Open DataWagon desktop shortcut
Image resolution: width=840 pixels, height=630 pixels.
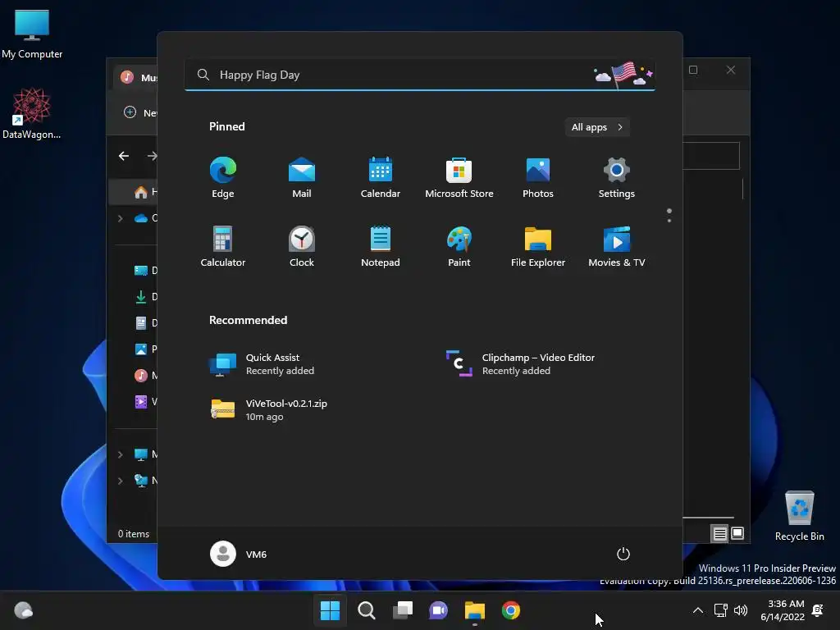tap(32, 113)
